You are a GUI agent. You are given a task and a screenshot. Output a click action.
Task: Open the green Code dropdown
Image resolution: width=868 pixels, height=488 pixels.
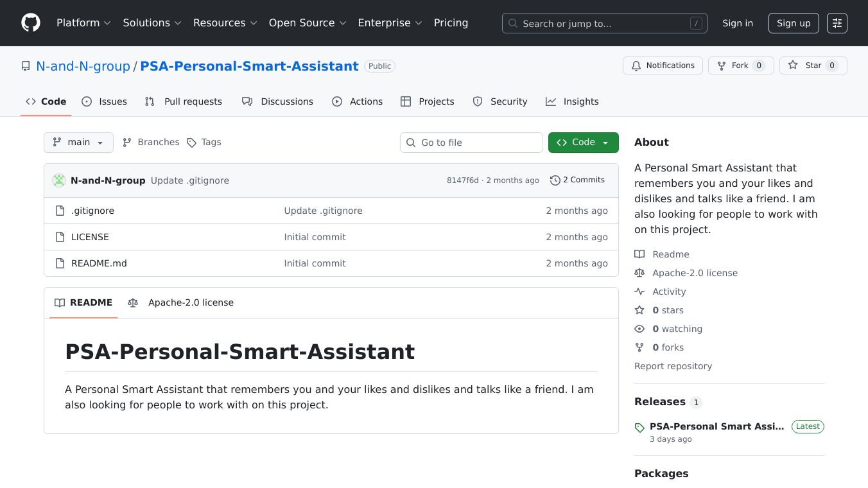point(583,143)
